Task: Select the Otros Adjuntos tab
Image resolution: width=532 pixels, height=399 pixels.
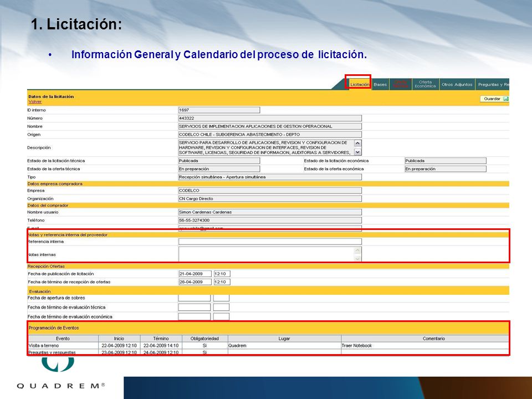Action: coord(457,84)
